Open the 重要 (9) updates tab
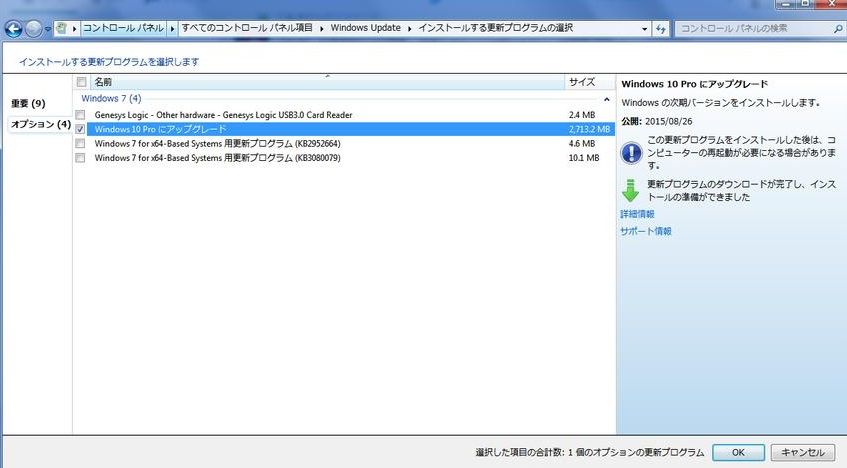Screen dimensions: 847x468 tap(29, 103)
